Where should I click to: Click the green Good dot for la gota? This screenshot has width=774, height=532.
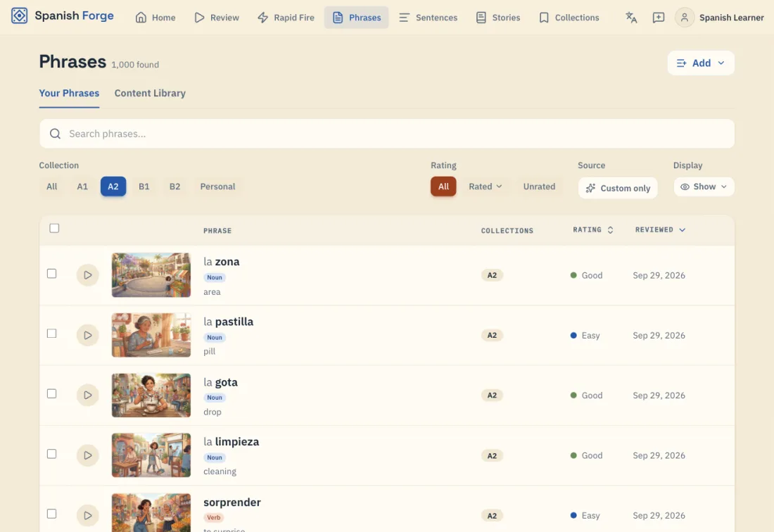tap(573, 395)
